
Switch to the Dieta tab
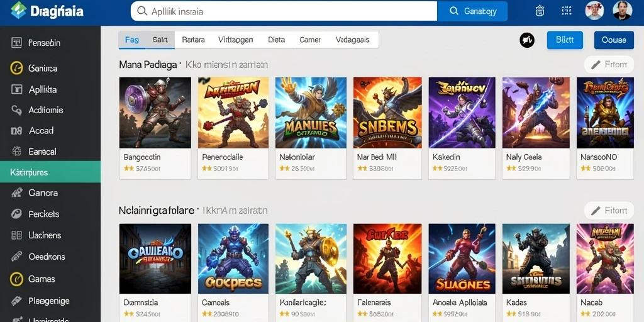tap(277, 40)
